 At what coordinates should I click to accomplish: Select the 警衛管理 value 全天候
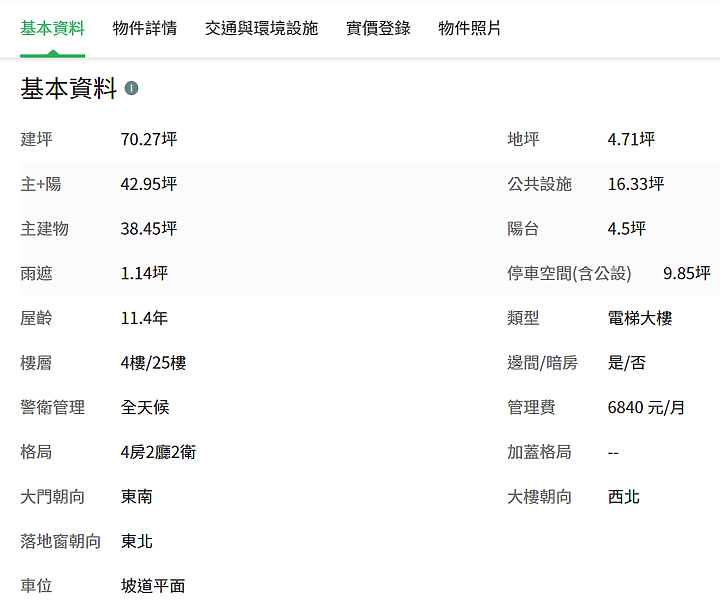click(145, 407)
